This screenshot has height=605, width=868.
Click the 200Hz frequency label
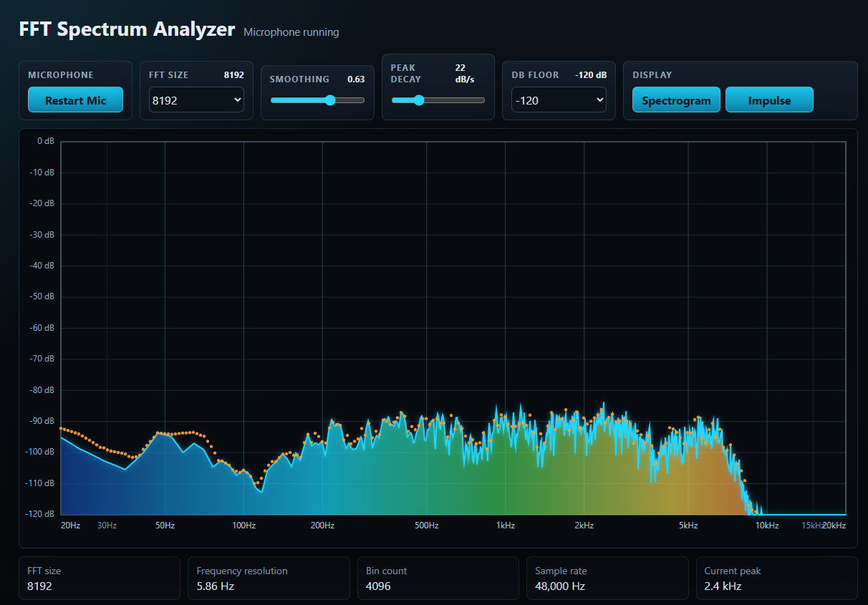point(322,526)
